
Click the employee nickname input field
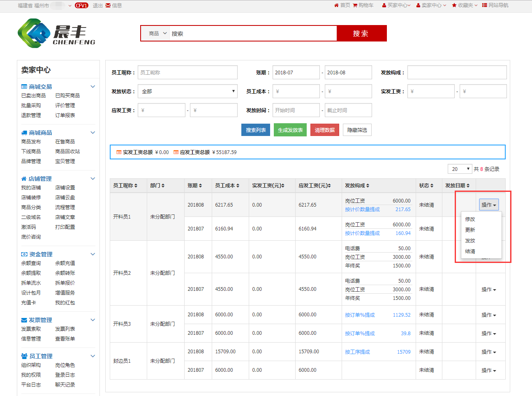(x=187, y=72)
